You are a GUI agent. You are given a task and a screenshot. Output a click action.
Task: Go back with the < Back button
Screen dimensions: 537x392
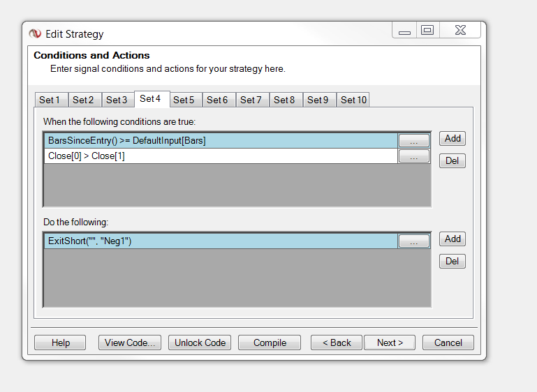click(337, 342)
